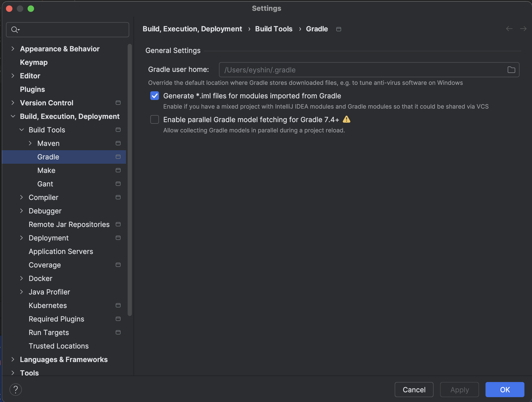Screen dimensions: 532x402
Task: Collapse the Build Tools node
Action: coord(22,130)
